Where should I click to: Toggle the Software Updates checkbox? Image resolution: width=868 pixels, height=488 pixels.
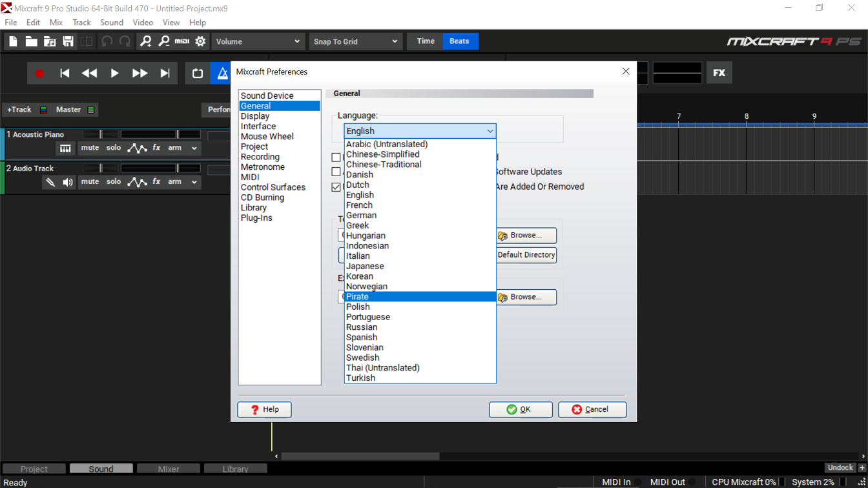(x=336, y=172)
